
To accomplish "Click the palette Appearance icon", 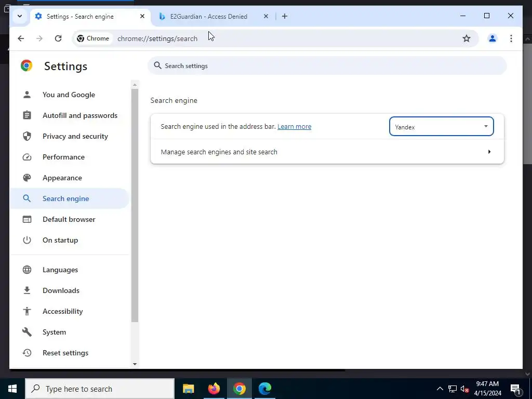I will [27, 178].
